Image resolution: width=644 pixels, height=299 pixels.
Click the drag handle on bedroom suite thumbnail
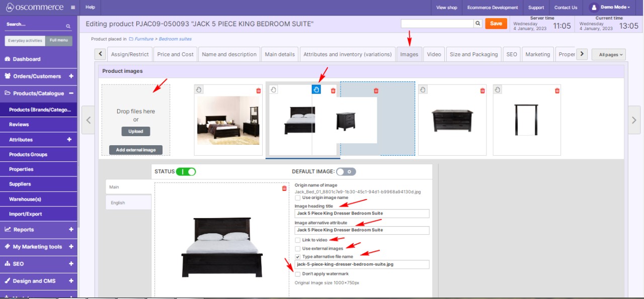point(199,89)
